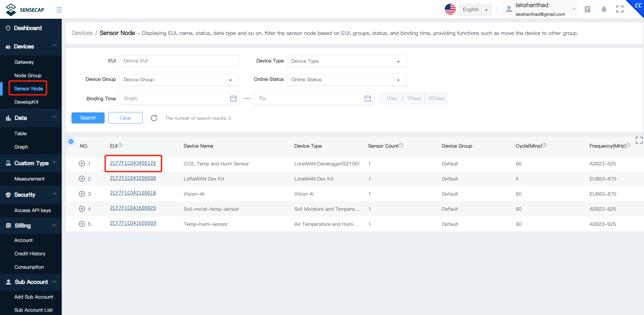Expand row 1 plus icon
Screen dimensions: 644x315
point(82,164)
